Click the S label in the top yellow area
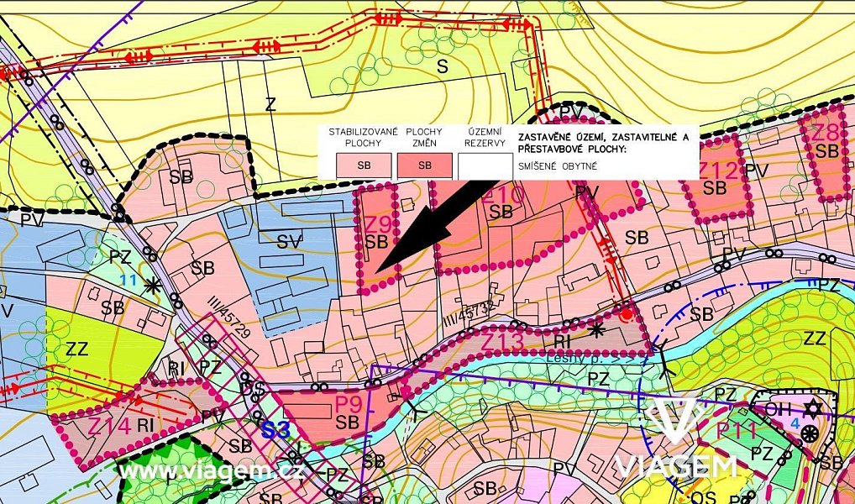The image size is (855, 504). click(443, 67)
